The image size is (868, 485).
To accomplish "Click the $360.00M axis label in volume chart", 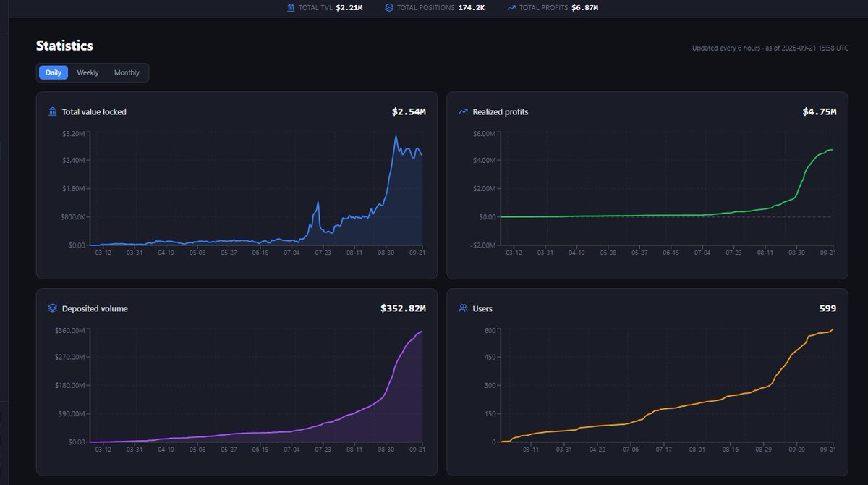I will coord(69,331).
